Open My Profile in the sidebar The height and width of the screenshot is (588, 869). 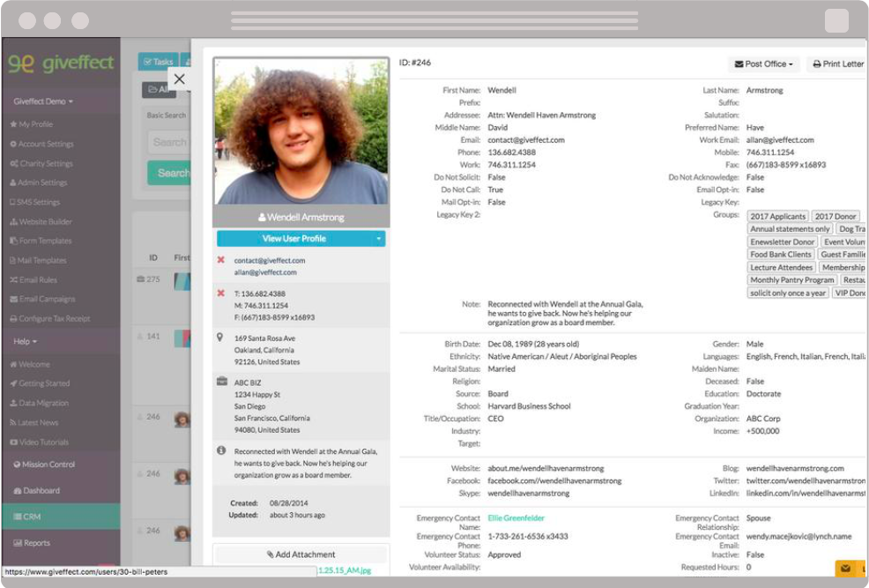coord(31,124)
